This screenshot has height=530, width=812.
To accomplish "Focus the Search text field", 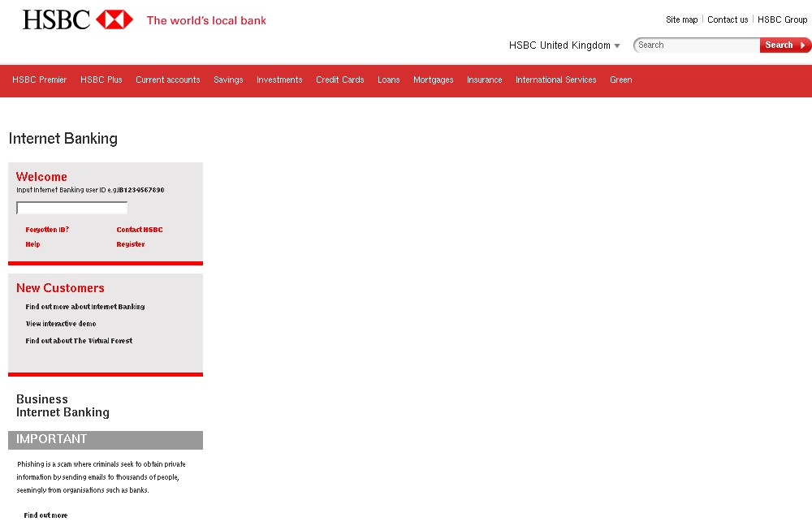I will click(697, 45).
